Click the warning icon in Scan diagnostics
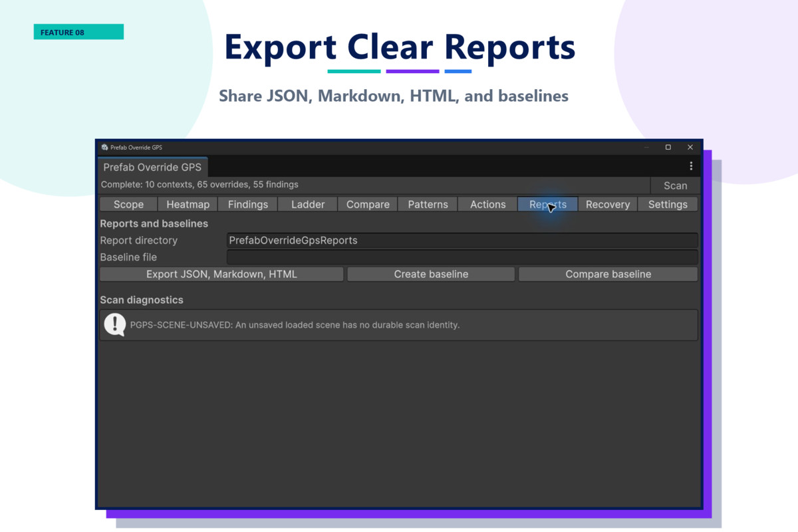This screenshot has height=532, width=798. (115, 325)
